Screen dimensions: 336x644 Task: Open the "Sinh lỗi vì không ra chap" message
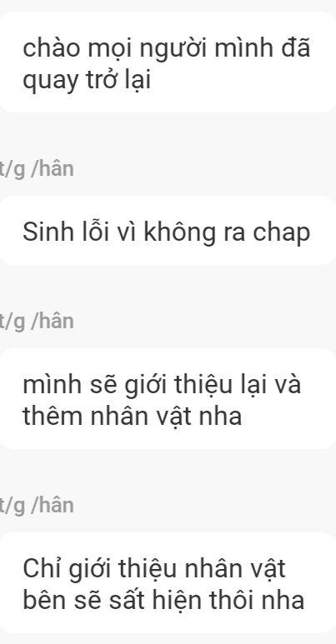coord(167,231)
